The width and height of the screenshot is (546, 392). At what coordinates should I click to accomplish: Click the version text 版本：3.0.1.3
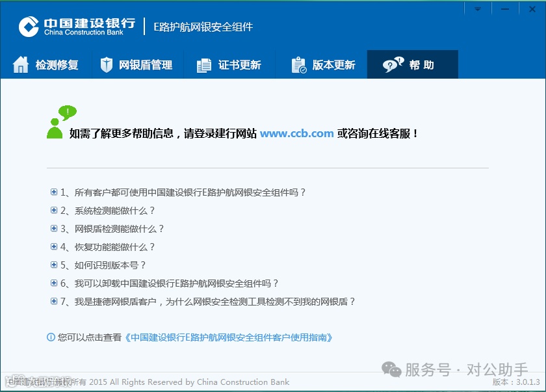(516, 382)
